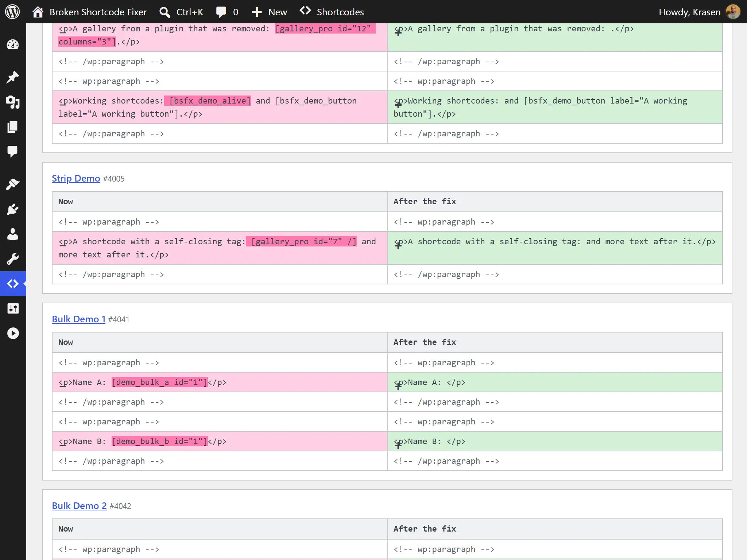Open the Media sidebar icon
This screenshot has width=747, height=560.
[x=13, y=102]
